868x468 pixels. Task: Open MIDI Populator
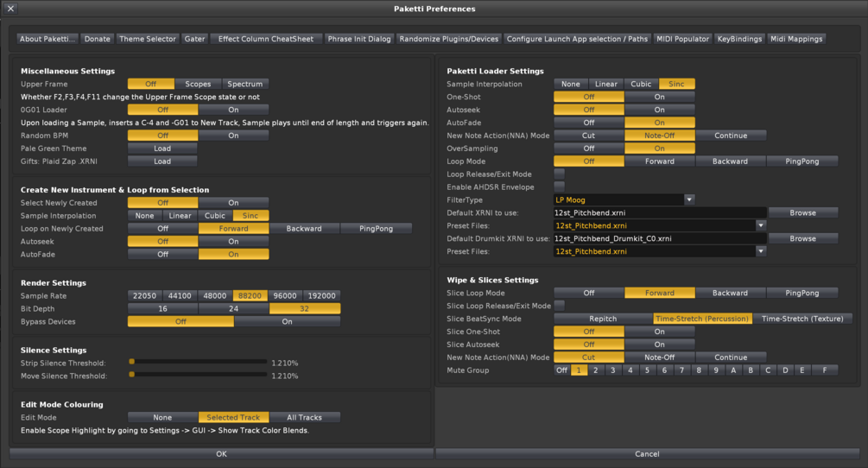coord(682,39)
